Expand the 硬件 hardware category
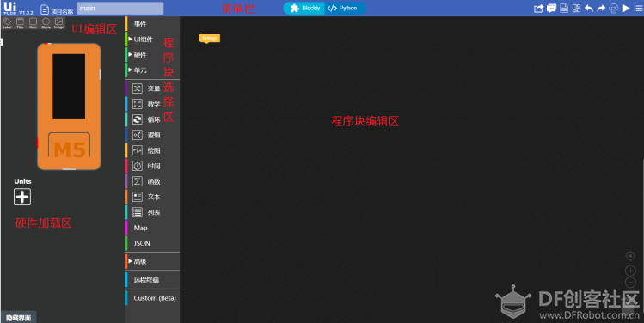 [152, 55]
